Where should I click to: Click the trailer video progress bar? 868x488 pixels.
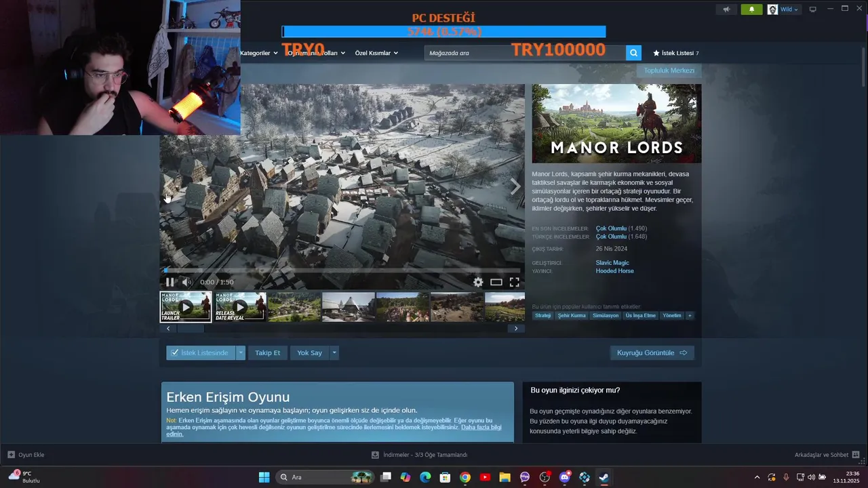(342, 270)
